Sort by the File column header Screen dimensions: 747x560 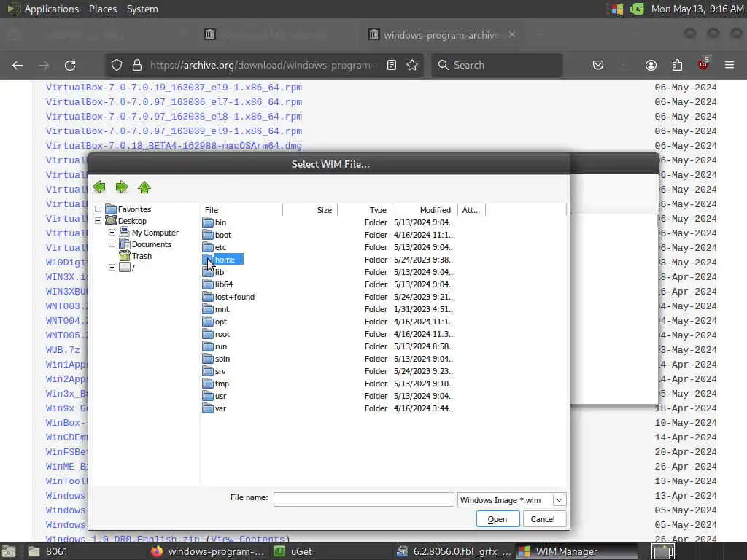[x=242, y=210]
